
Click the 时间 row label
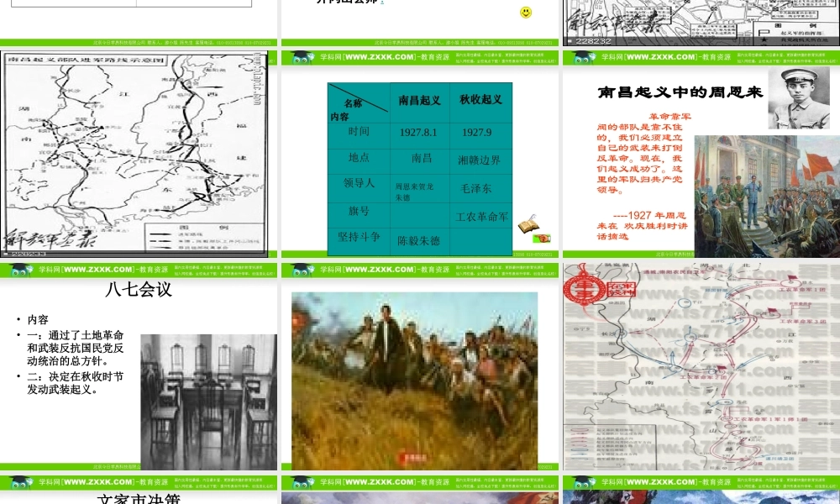pyautogui.click(x=359, y=131)
